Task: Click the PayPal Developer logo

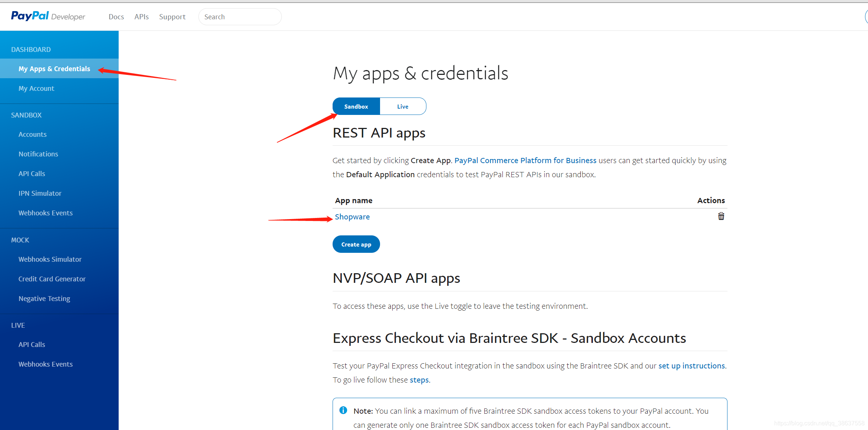Action: point(48,16)
